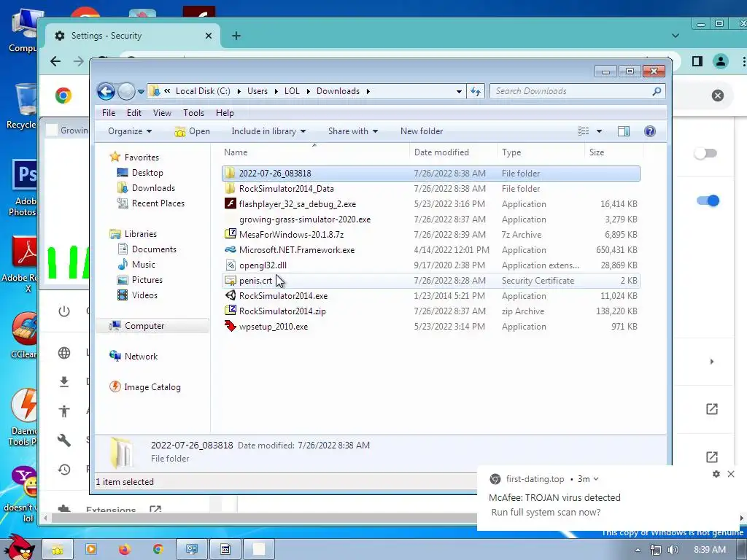Turn off the blue Chrome settings toggle
The width and height of the screenshot is (747, 560).
pyautogui.click(x=708, y=201)
